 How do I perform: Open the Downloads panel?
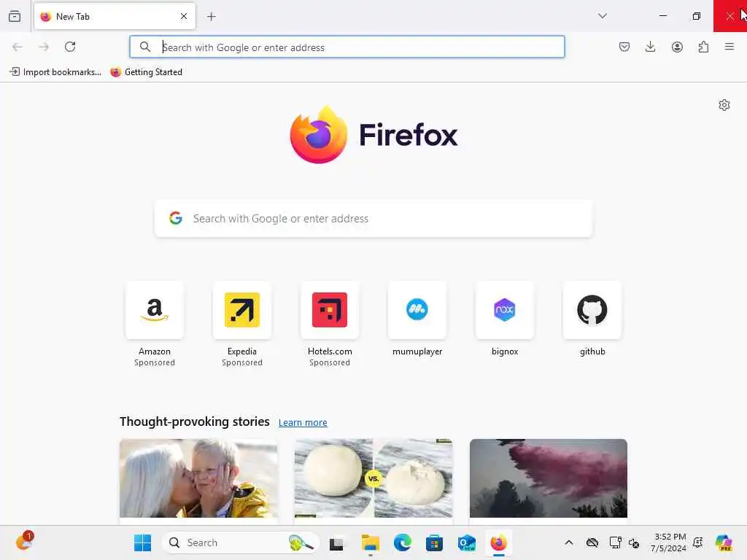(650, 47)
